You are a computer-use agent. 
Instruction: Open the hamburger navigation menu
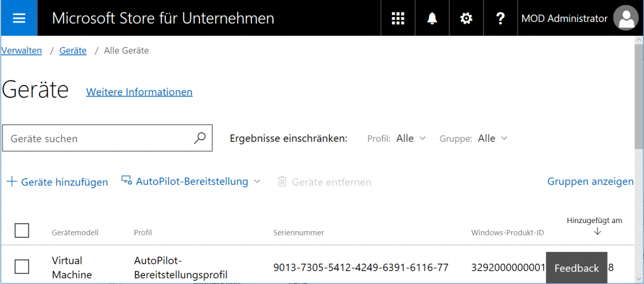(19, 18)
